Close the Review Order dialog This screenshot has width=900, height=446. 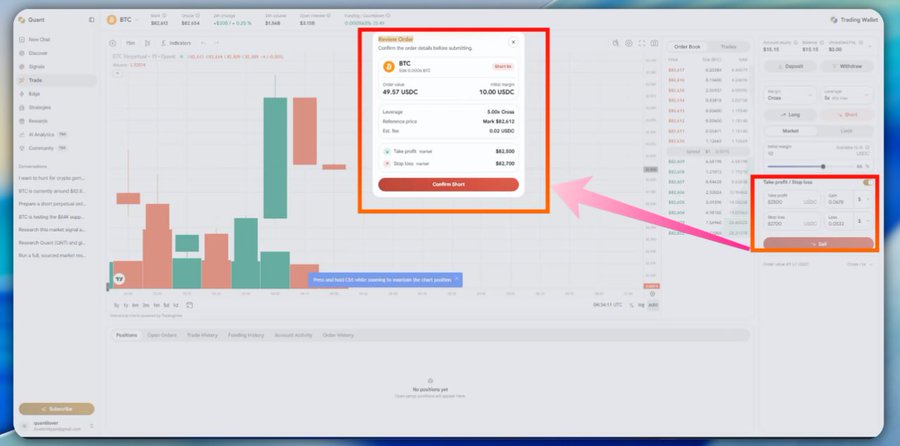click(x=513, y=42)
